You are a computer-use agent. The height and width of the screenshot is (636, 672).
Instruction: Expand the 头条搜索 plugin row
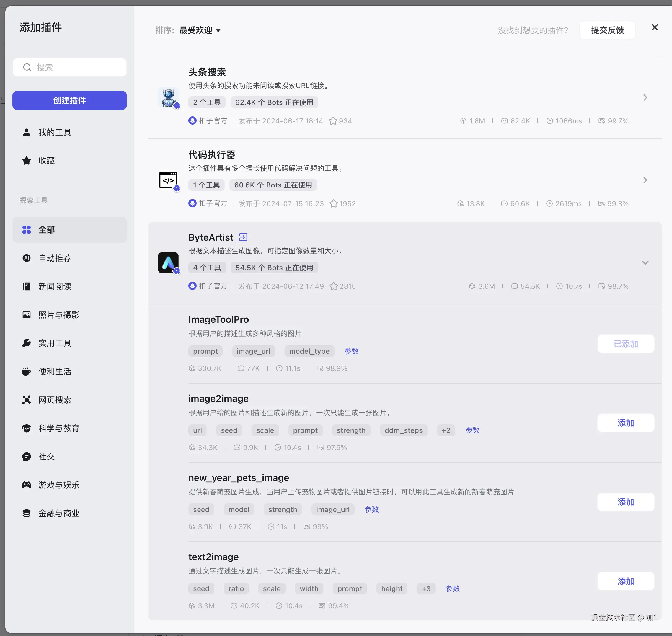[x=645, y=98]
